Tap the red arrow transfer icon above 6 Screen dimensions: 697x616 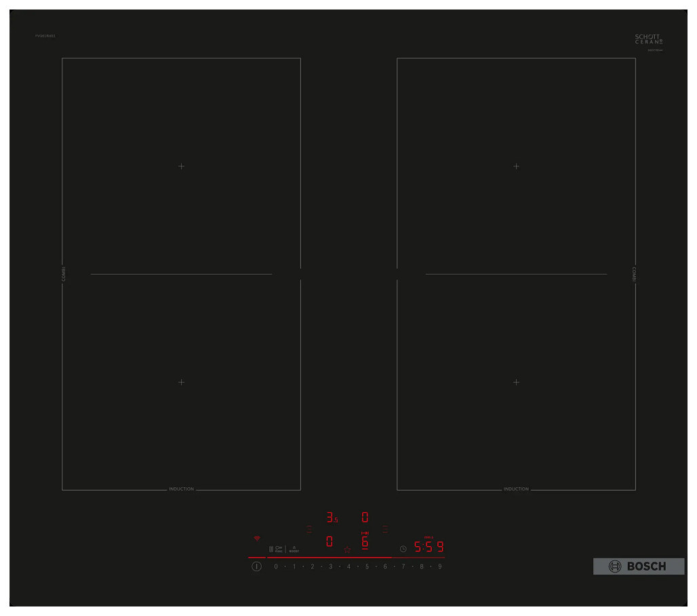[x=365, y=533]
